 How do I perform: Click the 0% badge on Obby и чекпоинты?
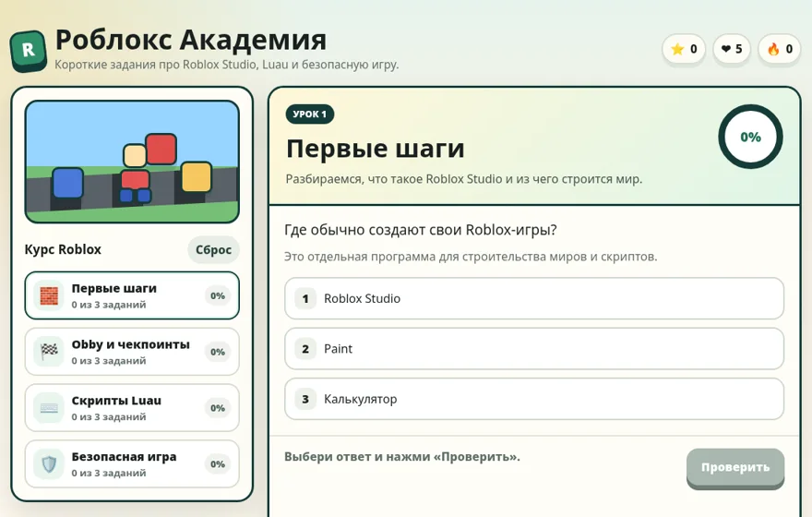coord(218,352)
